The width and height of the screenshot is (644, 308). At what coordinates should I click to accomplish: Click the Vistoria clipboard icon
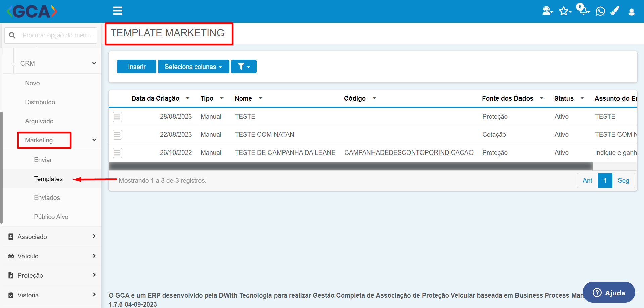click(11, 295)
